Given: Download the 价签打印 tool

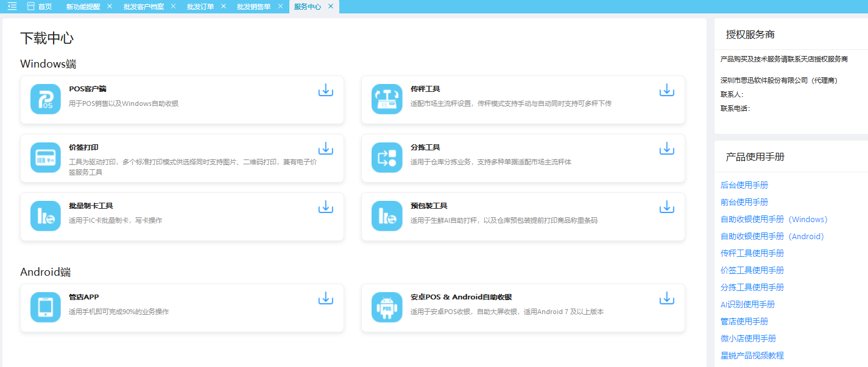Looking at the screenshot, I should click(326, 149).
